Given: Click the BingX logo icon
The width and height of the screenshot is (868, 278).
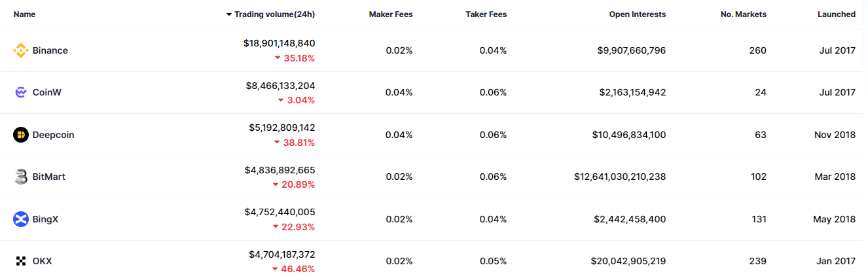Looking at the screenshot, I should click(21, 219).
